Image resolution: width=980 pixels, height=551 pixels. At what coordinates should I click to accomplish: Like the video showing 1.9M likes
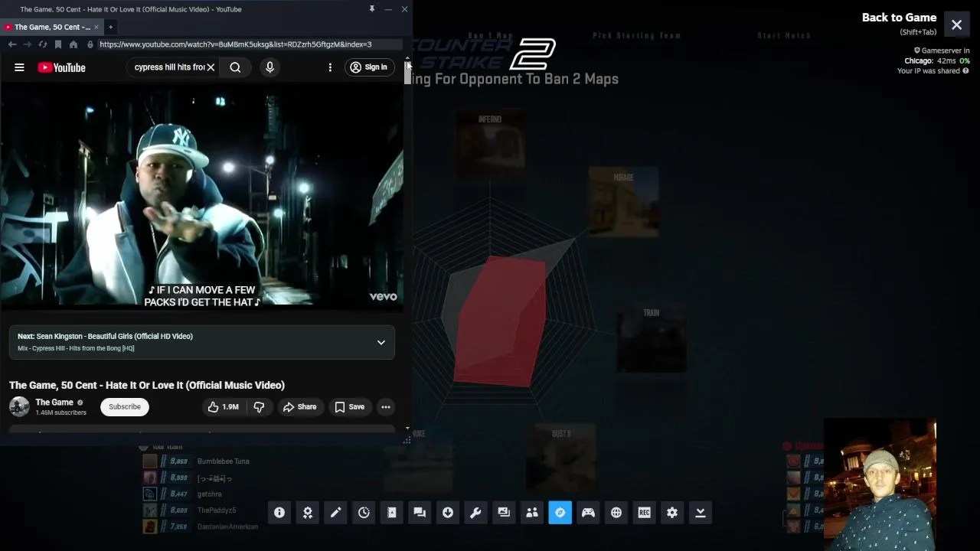tap(223, 407)
